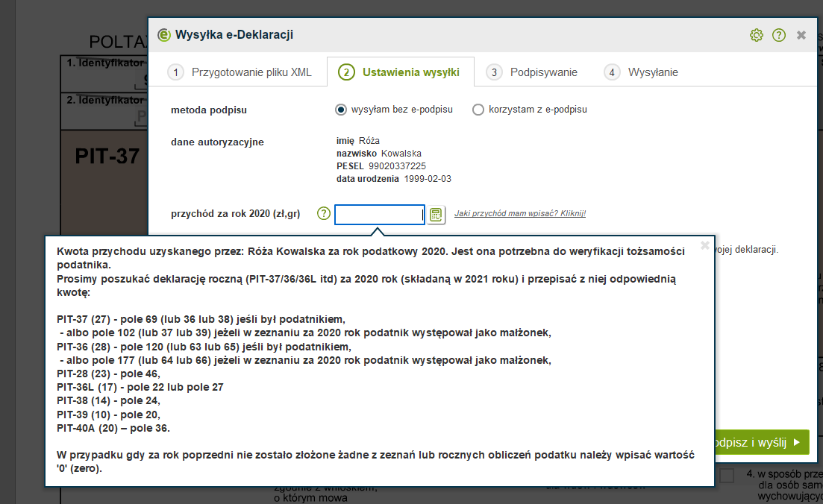
Task: Open 'Jaki przychód mam wpisać? Kliknij!' link
Action: 520,213
